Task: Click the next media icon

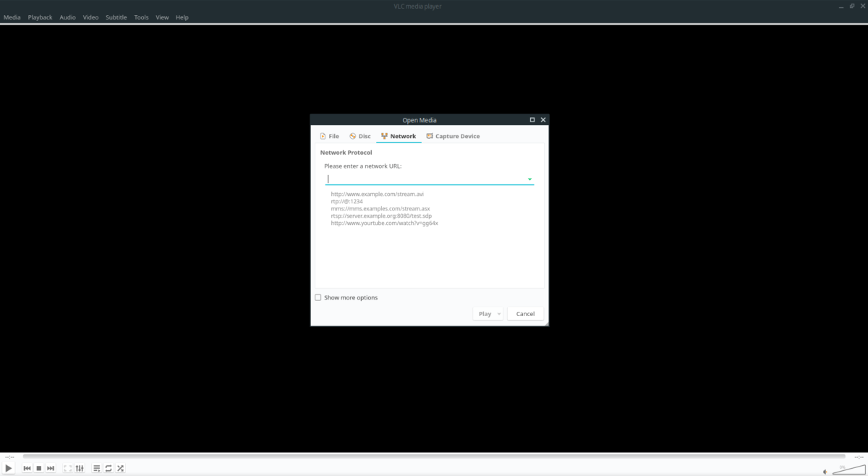Action: (51, 468)
